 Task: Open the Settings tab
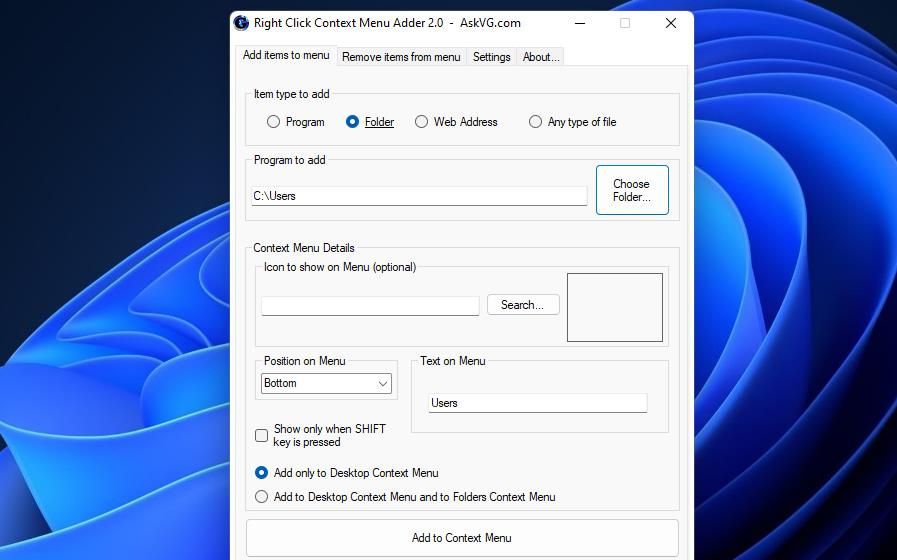coord(491,57)
